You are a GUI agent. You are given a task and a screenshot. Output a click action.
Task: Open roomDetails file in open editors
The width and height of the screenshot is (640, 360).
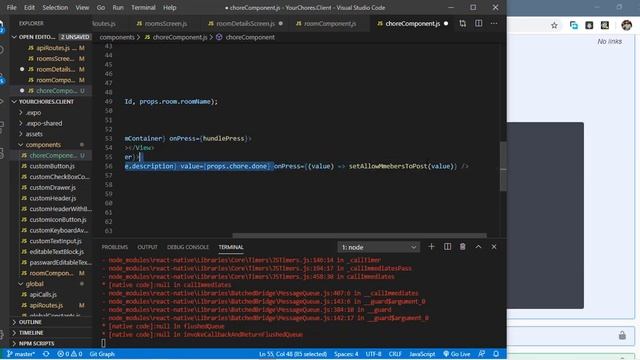tap(51, 69)
